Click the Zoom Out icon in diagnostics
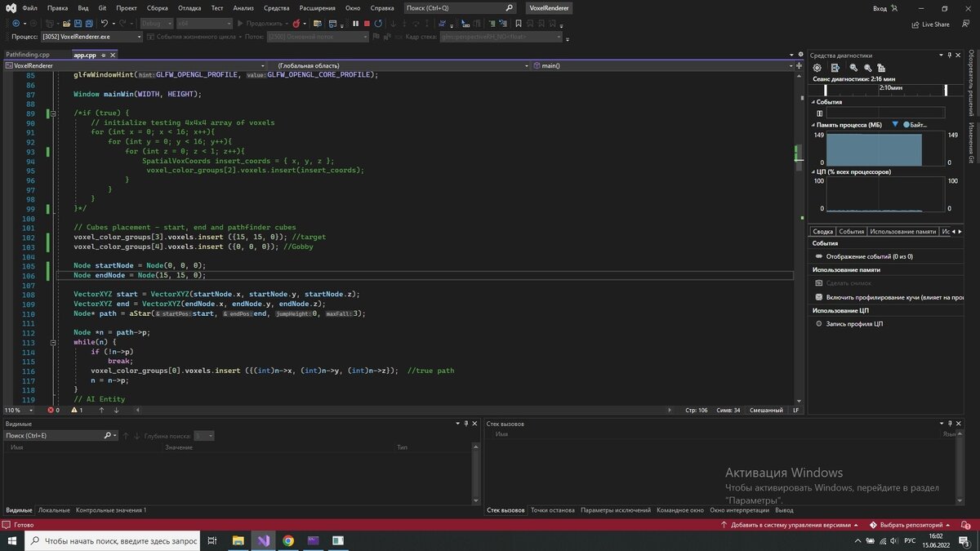 868,68
